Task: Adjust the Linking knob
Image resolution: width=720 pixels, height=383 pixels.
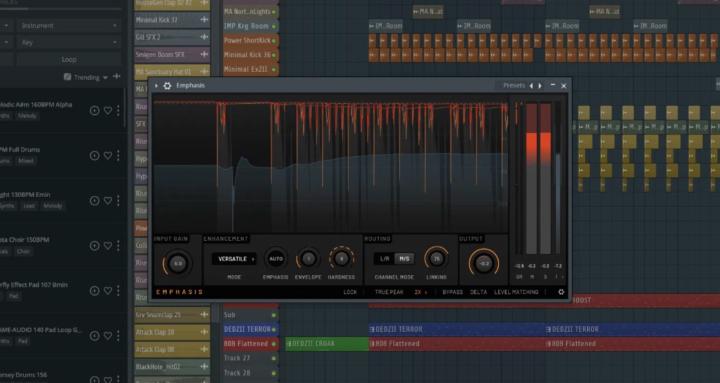Action: tap(436, 259)
